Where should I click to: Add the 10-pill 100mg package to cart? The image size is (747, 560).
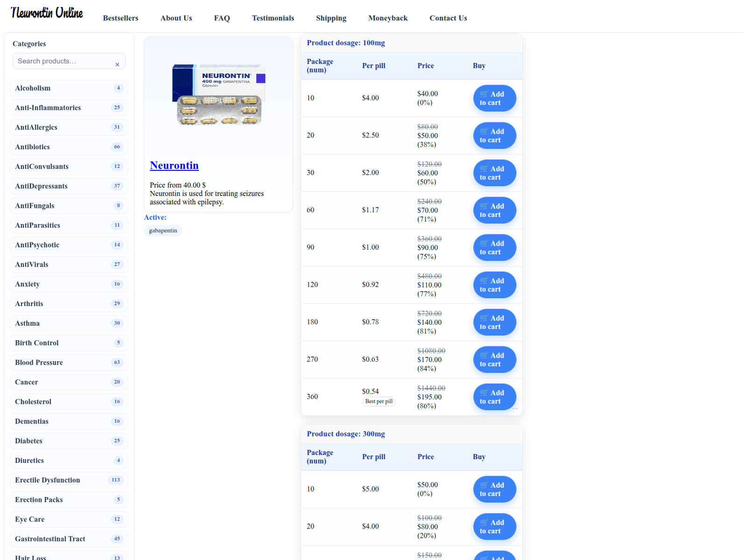[494, 98]
